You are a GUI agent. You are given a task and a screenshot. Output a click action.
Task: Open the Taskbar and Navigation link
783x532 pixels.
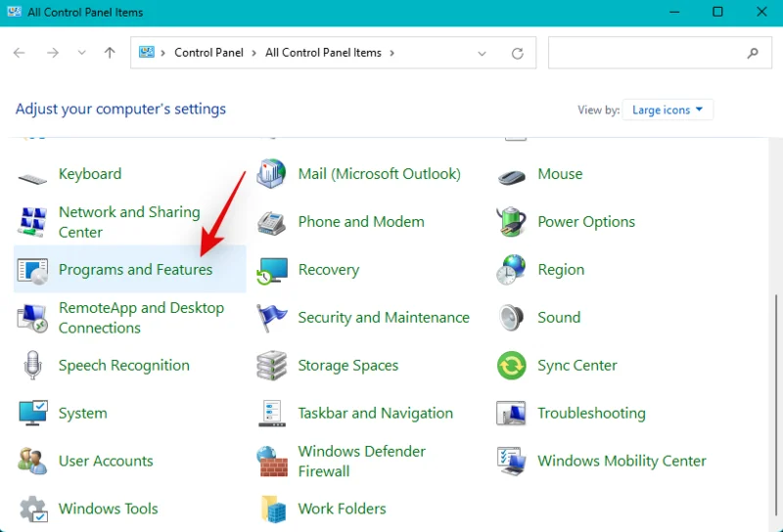[x=376, y=414]
